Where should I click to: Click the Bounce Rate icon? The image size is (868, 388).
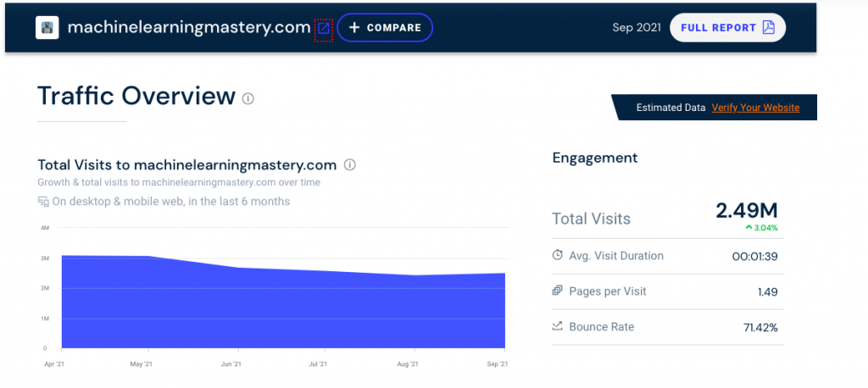tap(558, 326)
